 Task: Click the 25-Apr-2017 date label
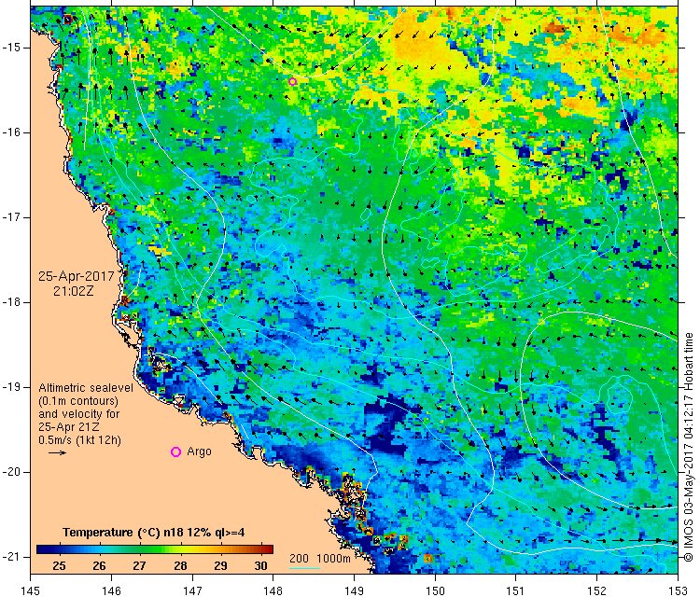pos(77,276)
